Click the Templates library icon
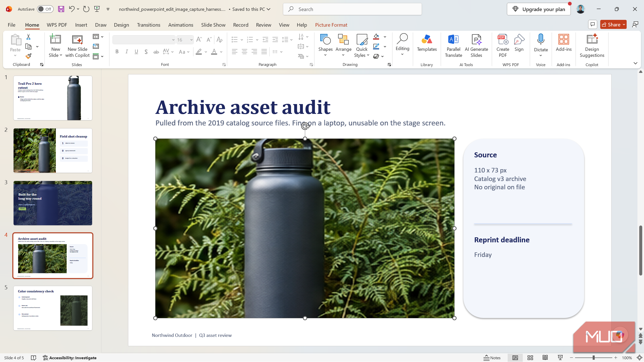The image size is (644, 362). (427, 43)
